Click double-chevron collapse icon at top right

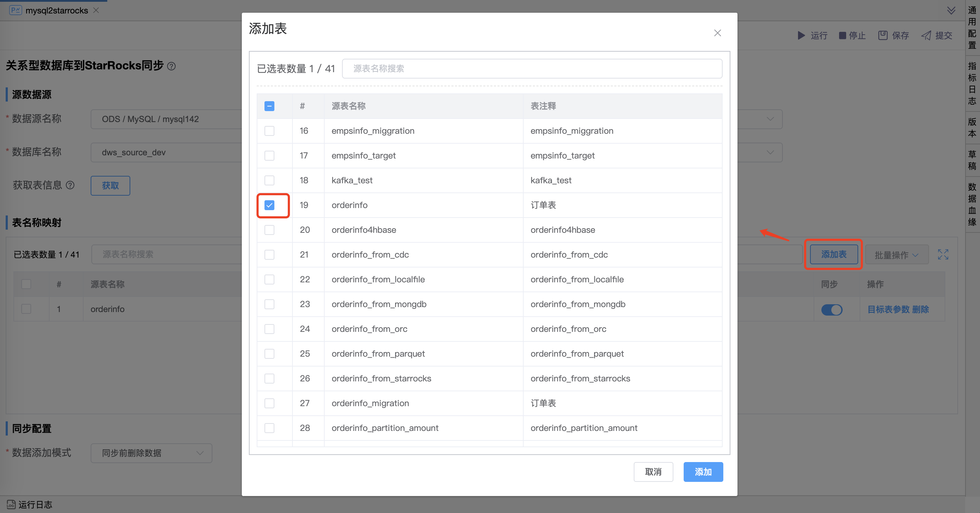951,10
